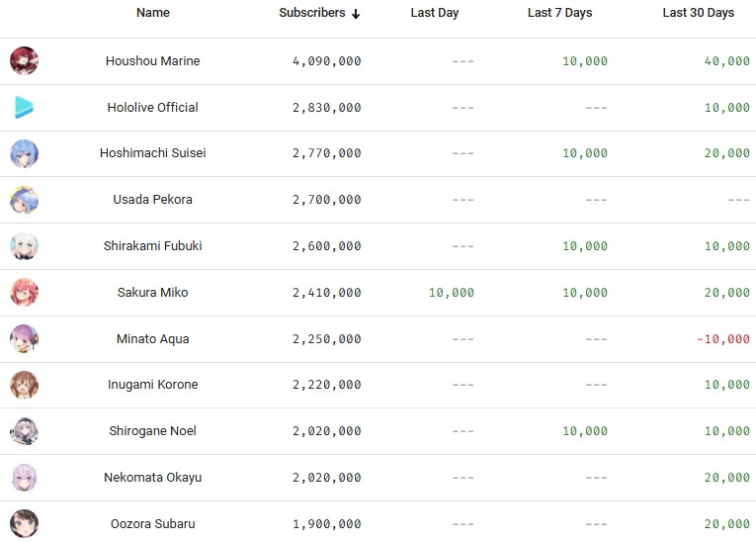Click Minato Aqua's -10,000 red value
Image resolution: width=756 pixels, height=542 pixels.
[722, 339]
